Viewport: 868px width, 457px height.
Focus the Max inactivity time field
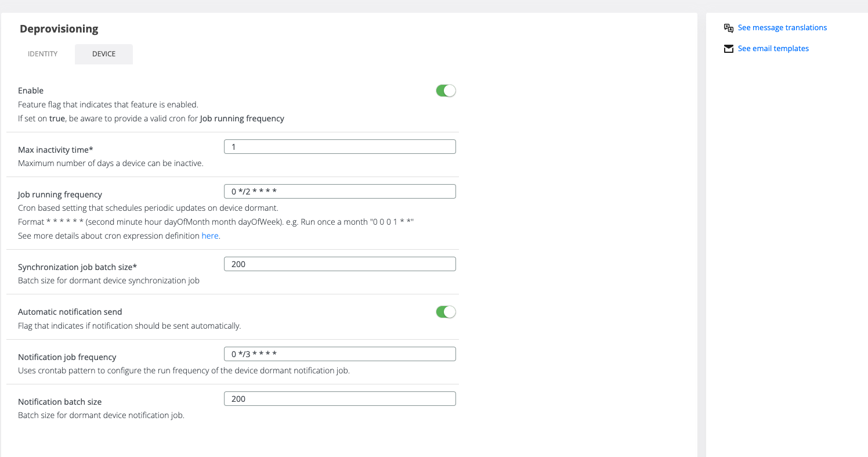coord(339,147)
